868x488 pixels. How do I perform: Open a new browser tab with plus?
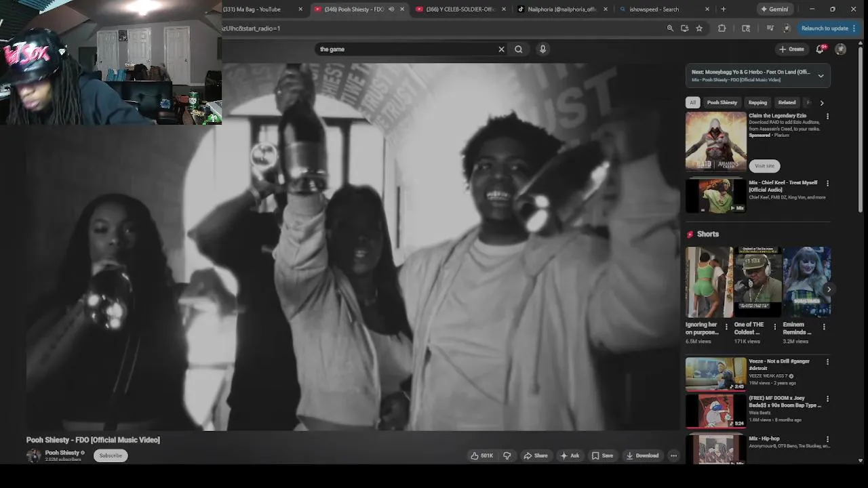coord(723,9)
